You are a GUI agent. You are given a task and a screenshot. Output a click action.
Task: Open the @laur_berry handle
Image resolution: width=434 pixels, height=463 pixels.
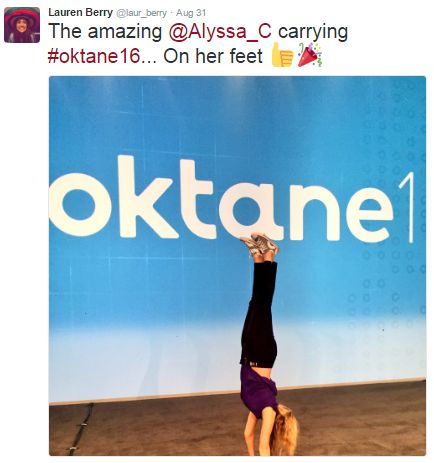(x=141, y=13)
